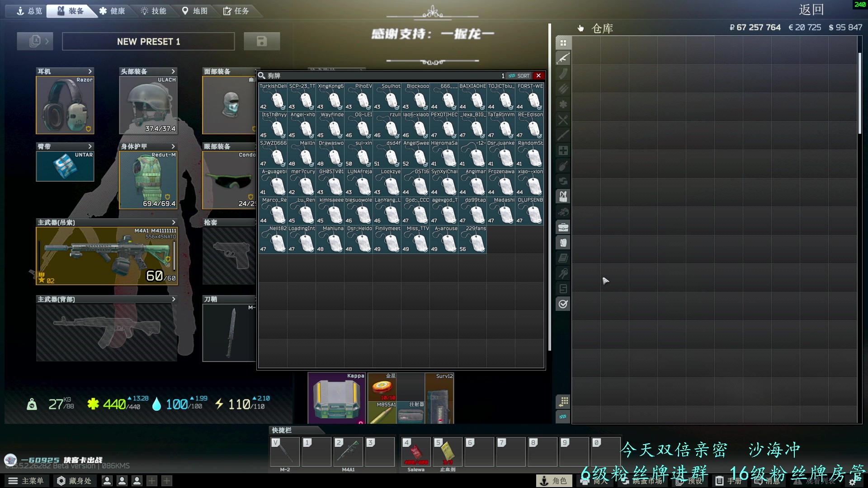Switch to the 技能 skills tab
Image resolution: width=868 pixels, height=488 pixels.
click(154, 11)
